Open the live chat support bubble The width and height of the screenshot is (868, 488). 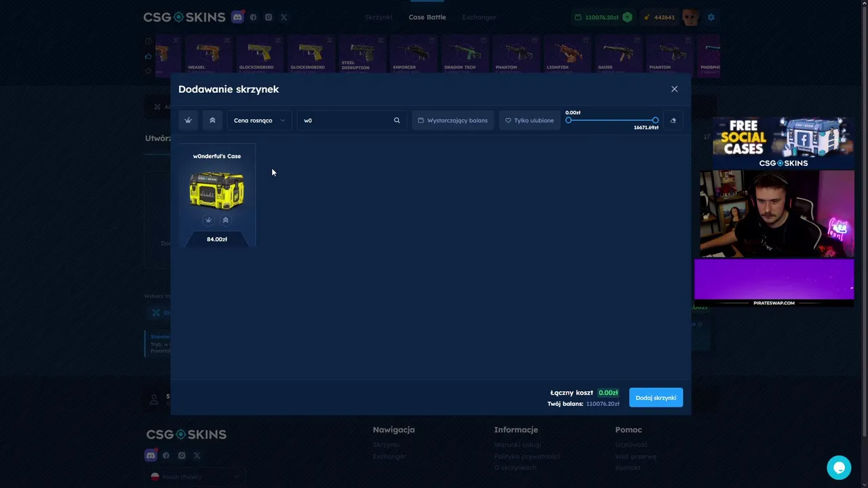pyautogui.click(x=839, y=468)
